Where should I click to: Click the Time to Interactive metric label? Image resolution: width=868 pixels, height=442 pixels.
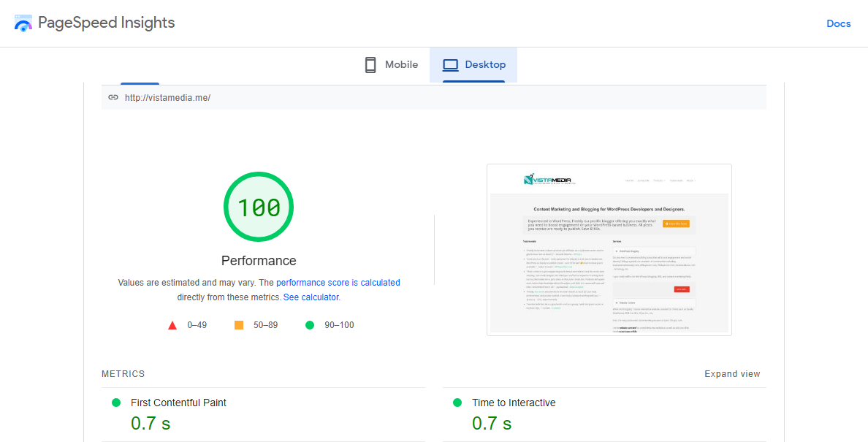pos(514,403)
